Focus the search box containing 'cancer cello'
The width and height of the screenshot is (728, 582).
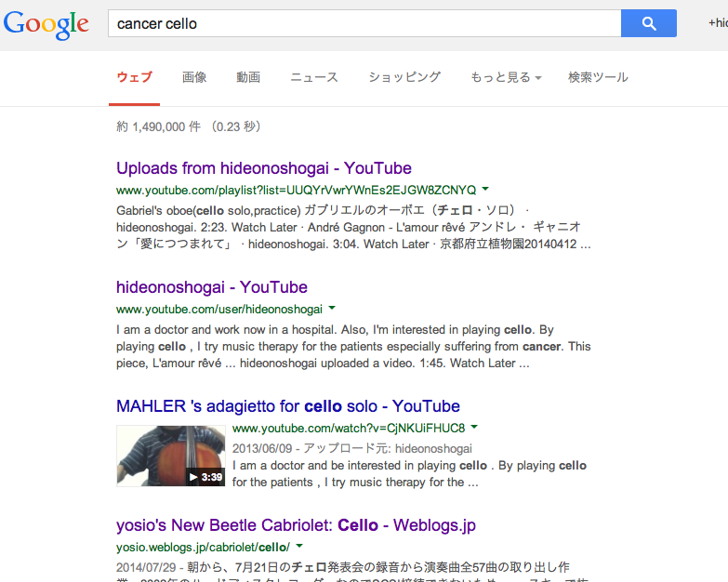click(x=364, y=23)
